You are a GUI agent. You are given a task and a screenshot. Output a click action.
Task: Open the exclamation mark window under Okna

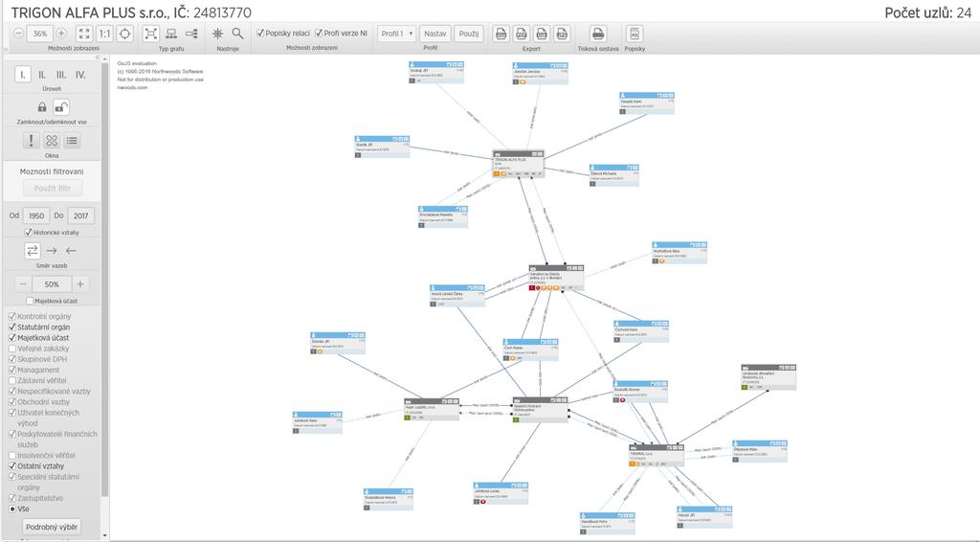(x=32, y=141)
